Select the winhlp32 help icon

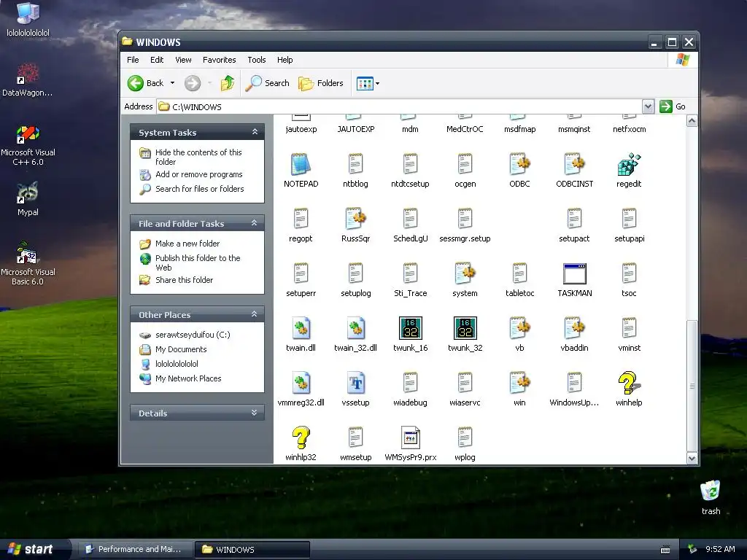(301, 438)
